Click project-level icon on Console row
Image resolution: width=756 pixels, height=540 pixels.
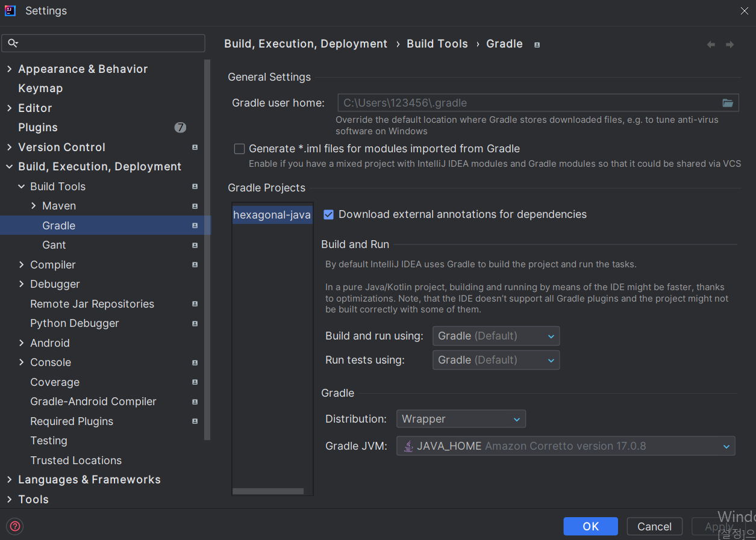[x=195, y=362]
